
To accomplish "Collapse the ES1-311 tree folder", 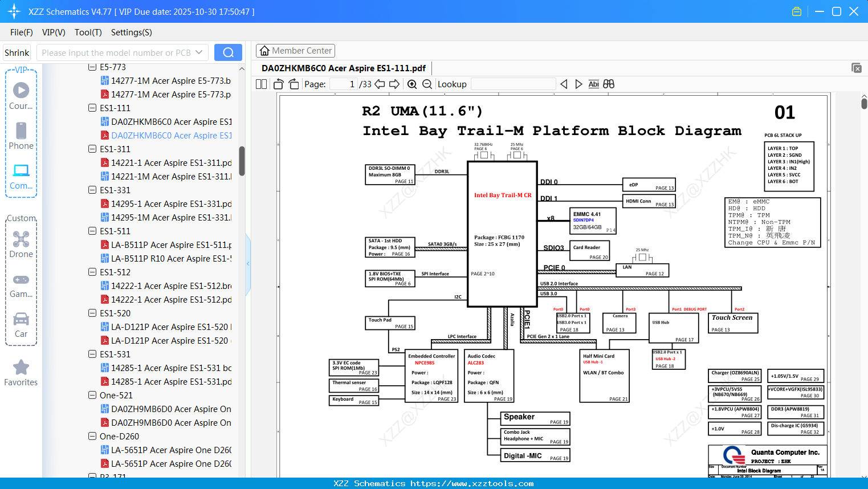I will (92, 149).
